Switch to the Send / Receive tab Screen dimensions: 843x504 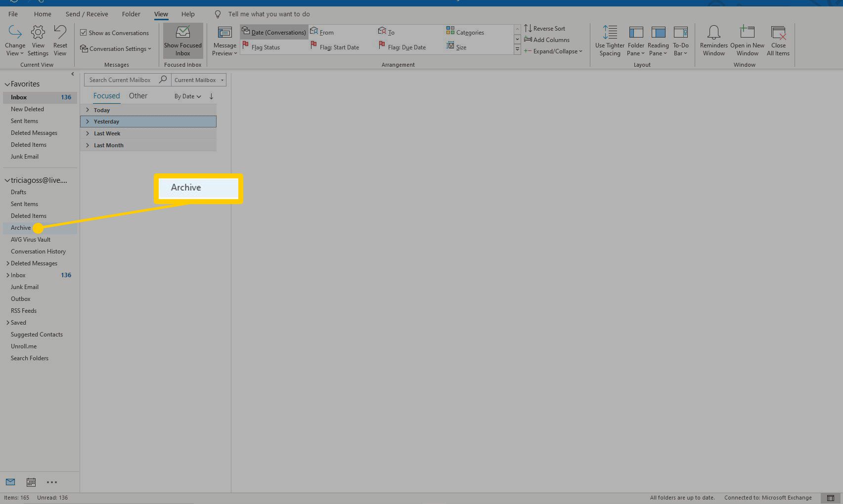coord(87,14)
